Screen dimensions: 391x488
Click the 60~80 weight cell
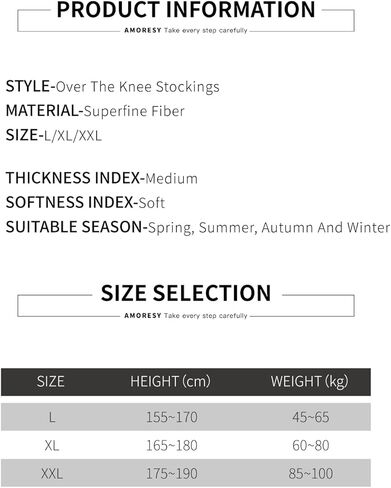point(311,445)
